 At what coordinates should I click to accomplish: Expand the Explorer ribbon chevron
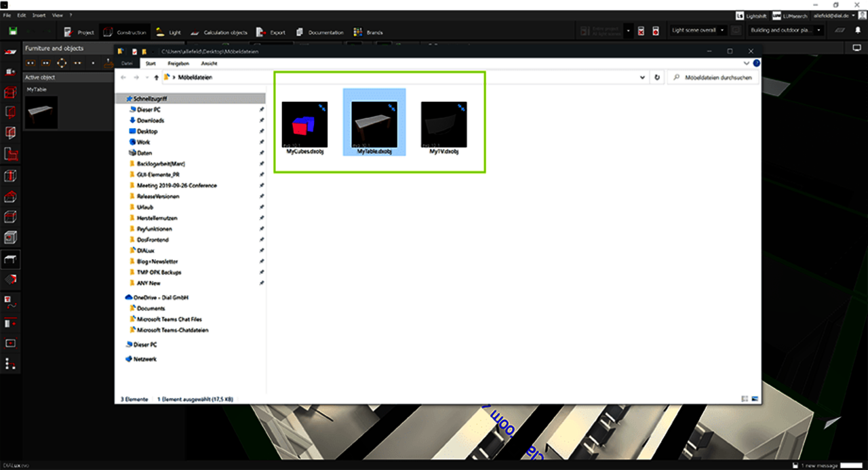pos(747,63)
